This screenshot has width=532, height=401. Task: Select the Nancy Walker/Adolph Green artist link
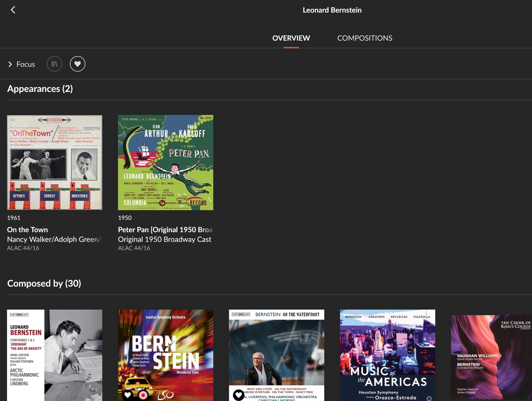point(54,239)
